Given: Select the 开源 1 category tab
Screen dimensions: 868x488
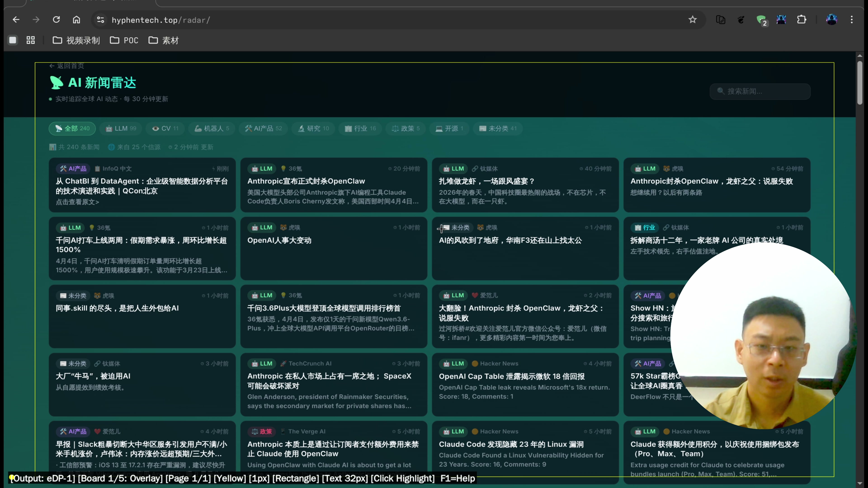Looking at the screenshot, I should 449,128.
